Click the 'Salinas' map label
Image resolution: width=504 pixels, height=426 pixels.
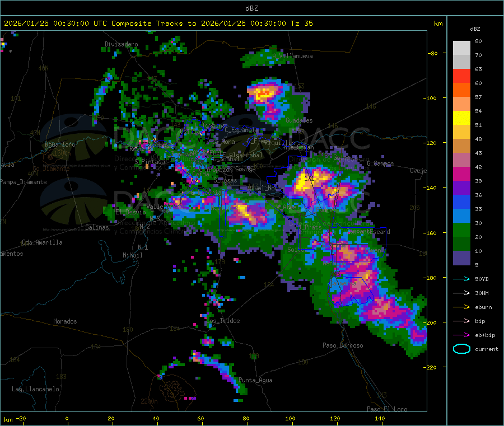tap(97, 227)
